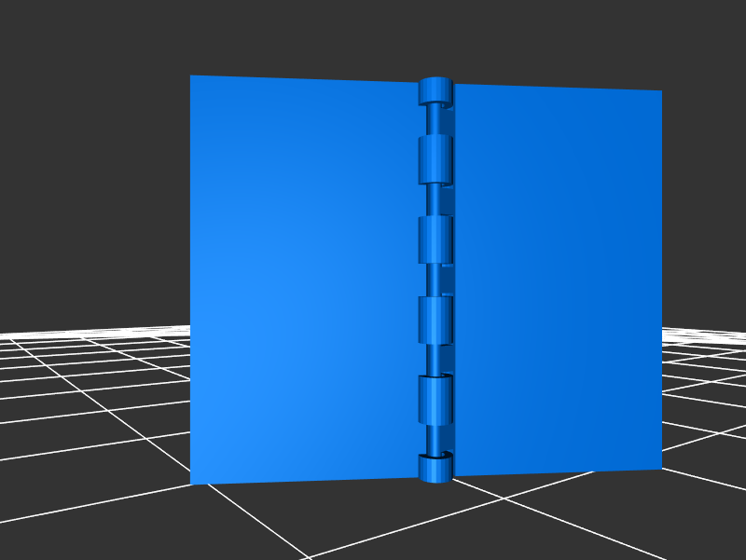Click the bottom-right corner of the right leaf
This screenshot has height=560, width=746.
658,465
